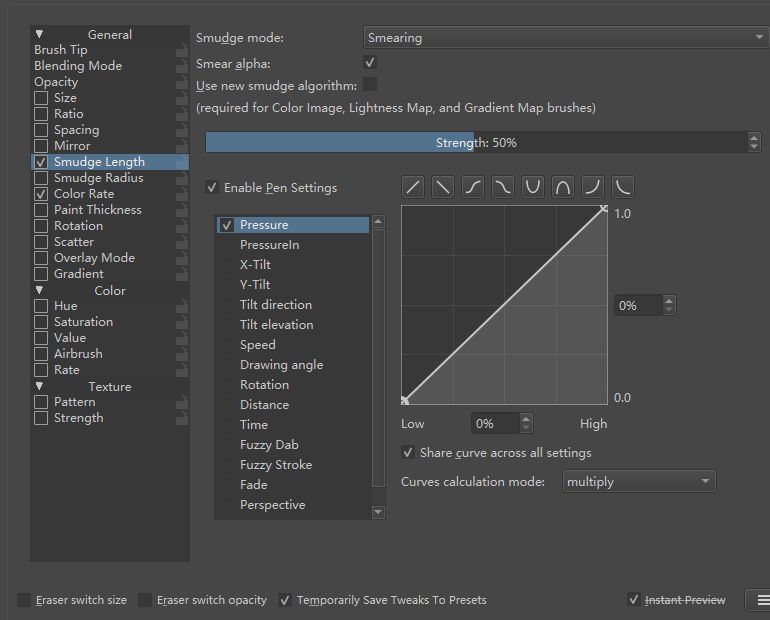This screenshot has height=620, width=770.
Task: Pick the L-shaped curve preset
Action: click(x=623, y=187)
